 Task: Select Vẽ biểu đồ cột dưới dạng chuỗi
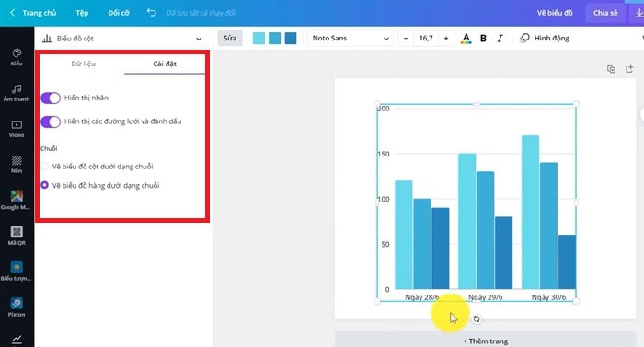45,167
